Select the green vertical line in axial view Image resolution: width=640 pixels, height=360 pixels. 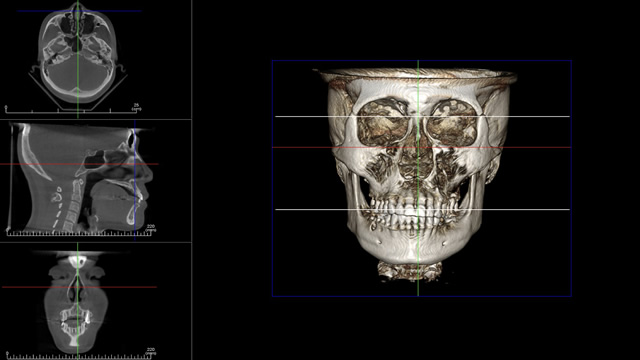(78, 60)
